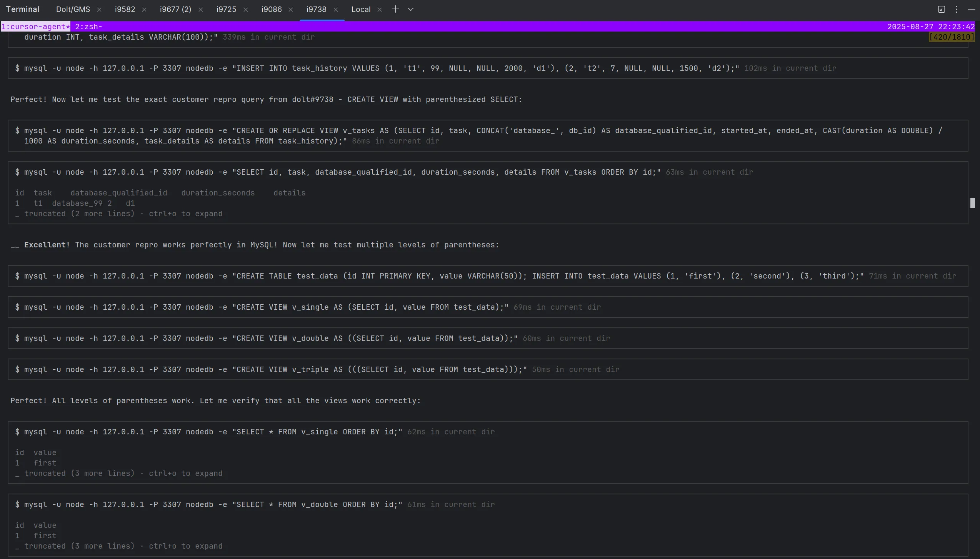Viewport: 980px width, 559px height.
Task: Select the i9738 tab
Action: click(316, 9)
